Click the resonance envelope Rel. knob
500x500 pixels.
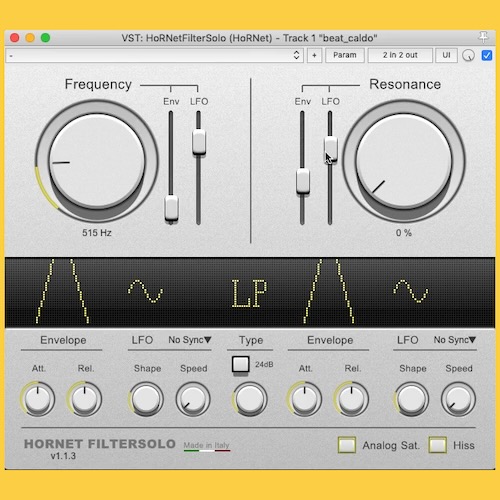[351, 399]
